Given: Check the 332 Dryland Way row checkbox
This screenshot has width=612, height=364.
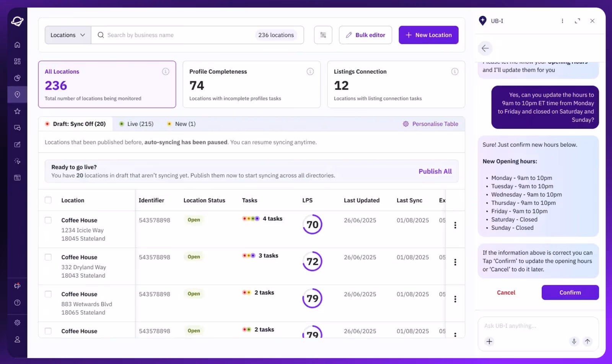Looking at the screenshot, I should (x=48, y=257).
